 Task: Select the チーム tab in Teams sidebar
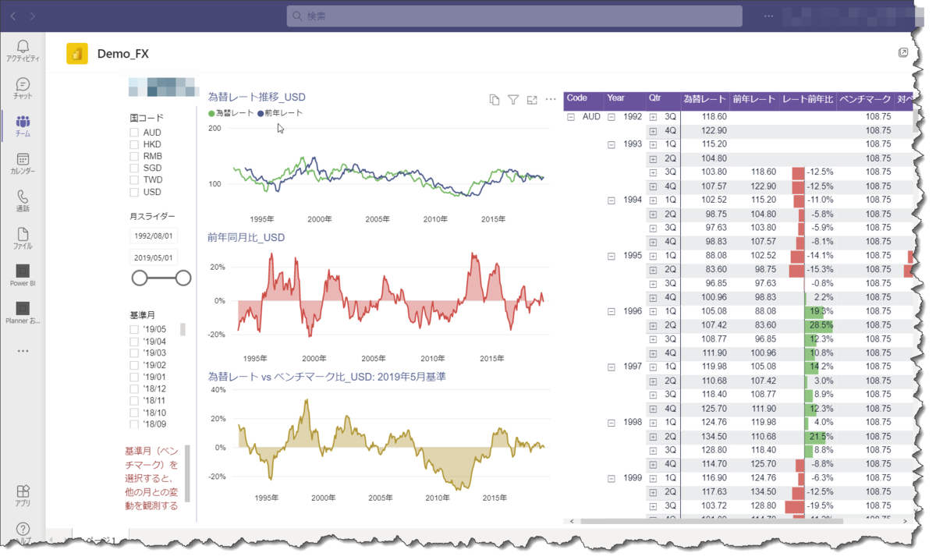pos(23,125)
